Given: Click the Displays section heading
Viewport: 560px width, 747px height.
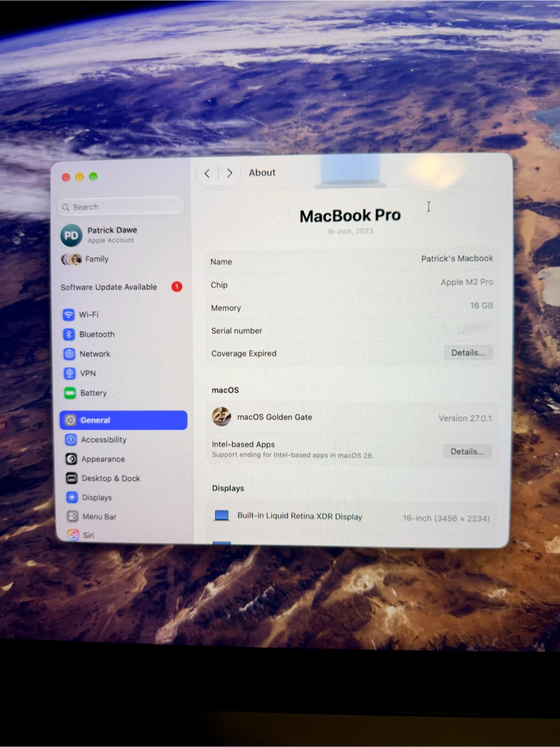Looking at the screenshot, I should [228, 488].
